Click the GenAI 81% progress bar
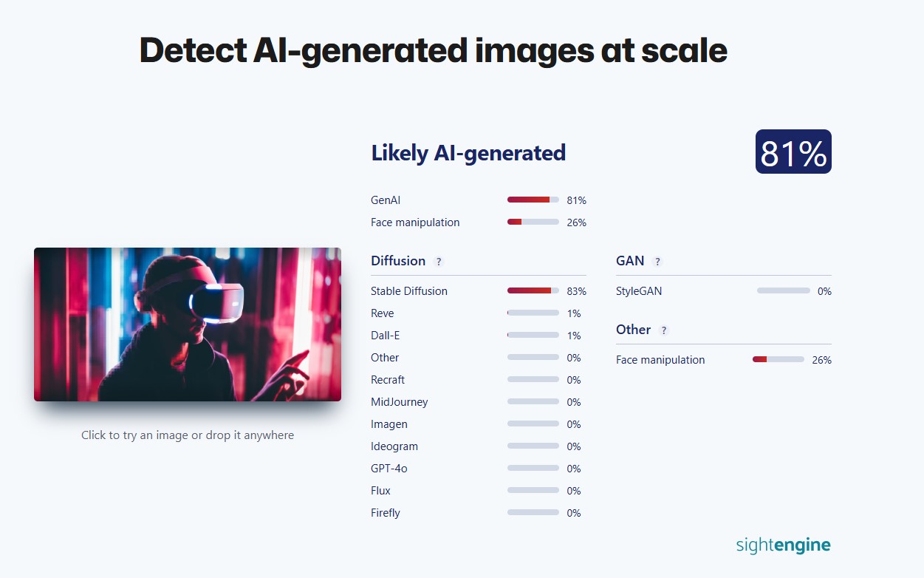Screen dimensions: 924x578 point(533,200)
